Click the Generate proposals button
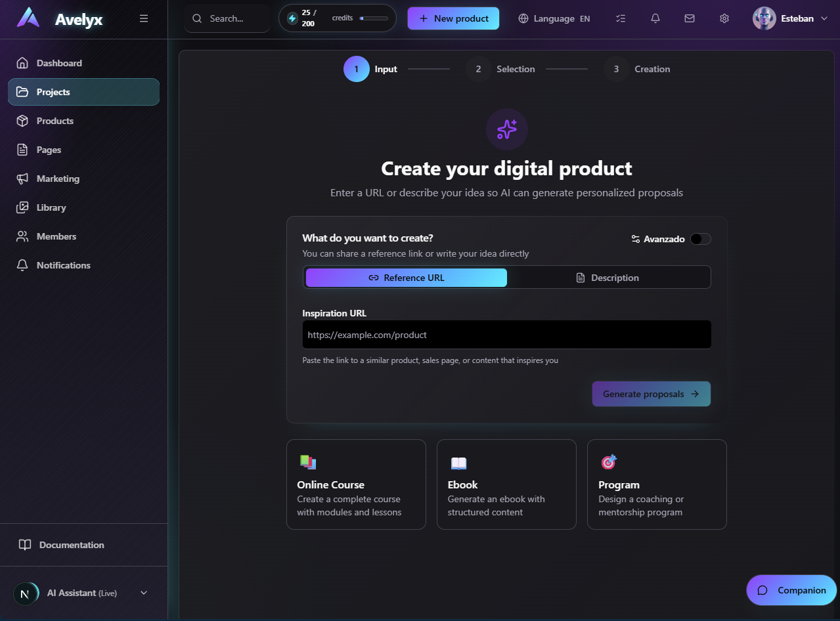The height and width of the screenshot is (621, 840). pyautogui.click(x=650, y=394)
